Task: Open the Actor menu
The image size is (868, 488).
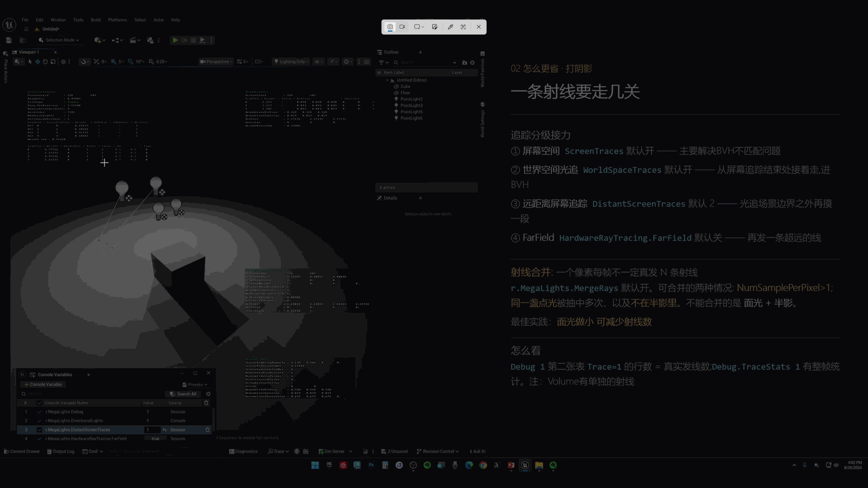Action: coord(158,20)
